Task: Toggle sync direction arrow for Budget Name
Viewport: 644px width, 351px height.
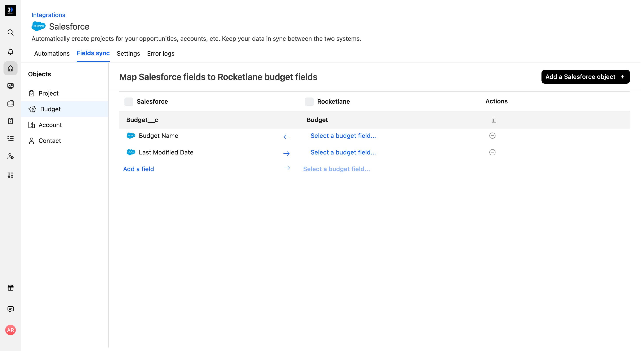Action: click(287, 137)
